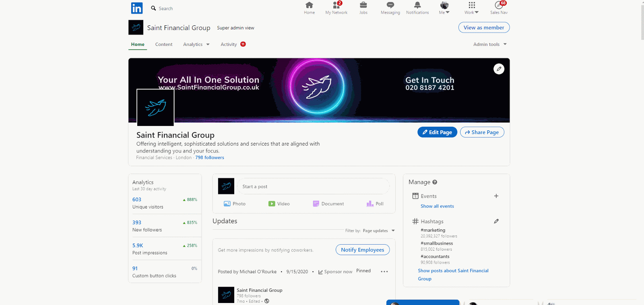Viewport: 644px width, 305px height.
Task: Create a Poll
Action: click(375, 204)
